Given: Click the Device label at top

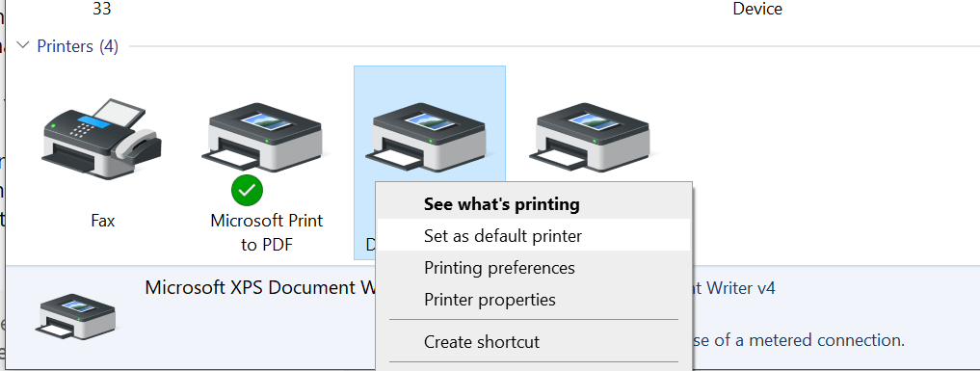Looking at the screenshot, I should pos(757,9).
